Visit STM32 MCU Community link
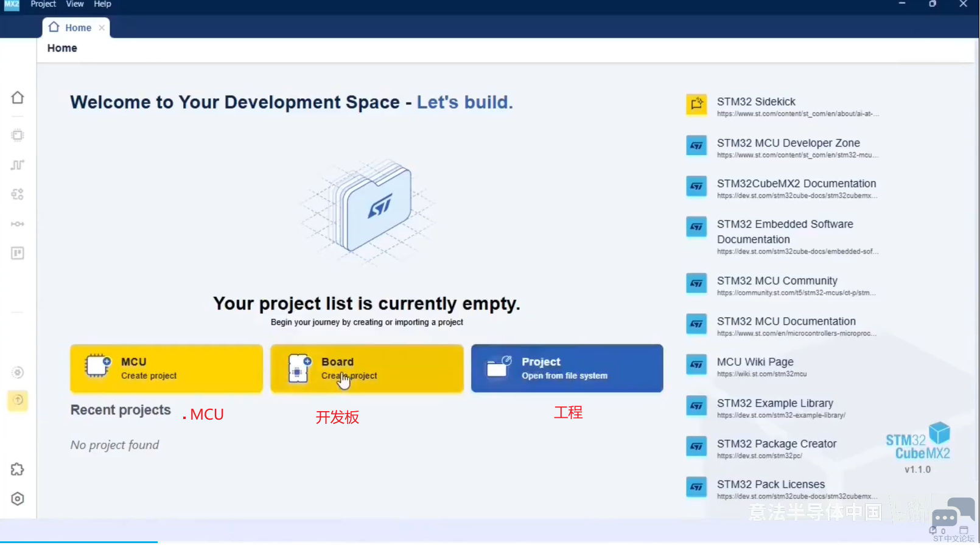 click(777, 281)
